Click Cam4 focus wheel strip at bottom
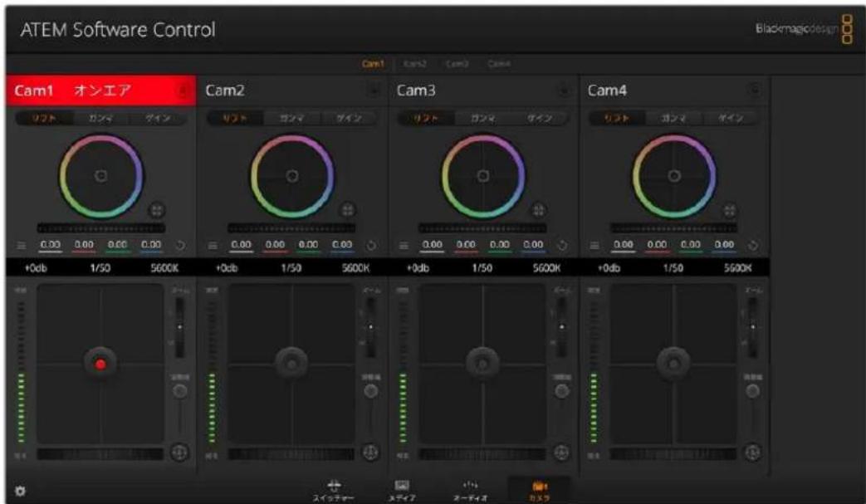 [673, 454]
